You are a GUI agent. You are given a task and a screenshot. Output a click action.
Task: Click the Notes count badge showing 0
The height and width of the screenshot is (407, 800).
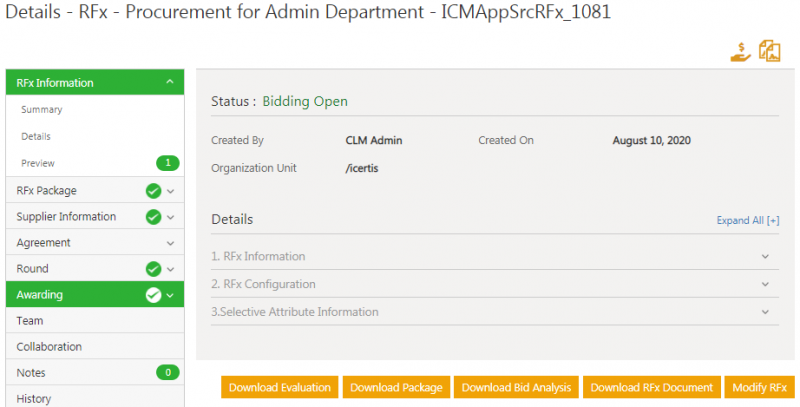167,373
